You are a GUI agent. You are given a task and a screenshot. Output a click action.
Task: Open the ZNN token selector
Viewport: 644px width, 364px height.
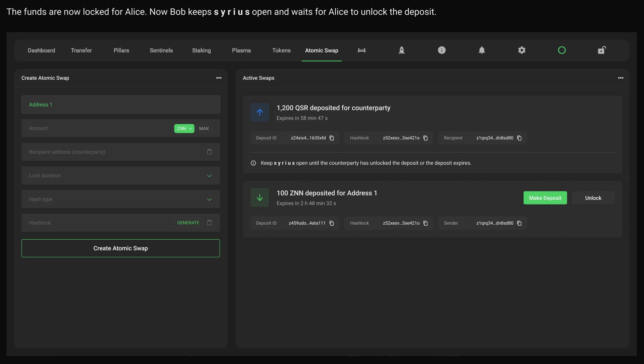pyautogui.click(x=184, y=128)
